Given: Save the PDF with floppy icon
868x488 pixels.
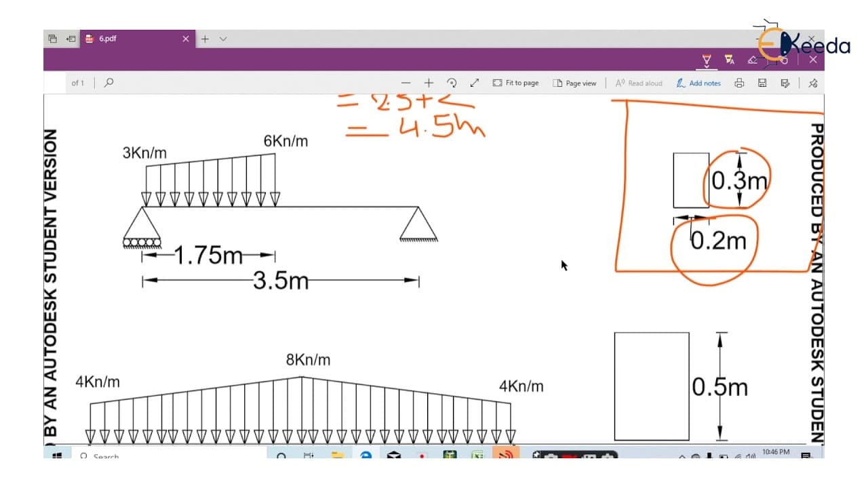Looking at the screenshot, I should (x=762, y=83).
